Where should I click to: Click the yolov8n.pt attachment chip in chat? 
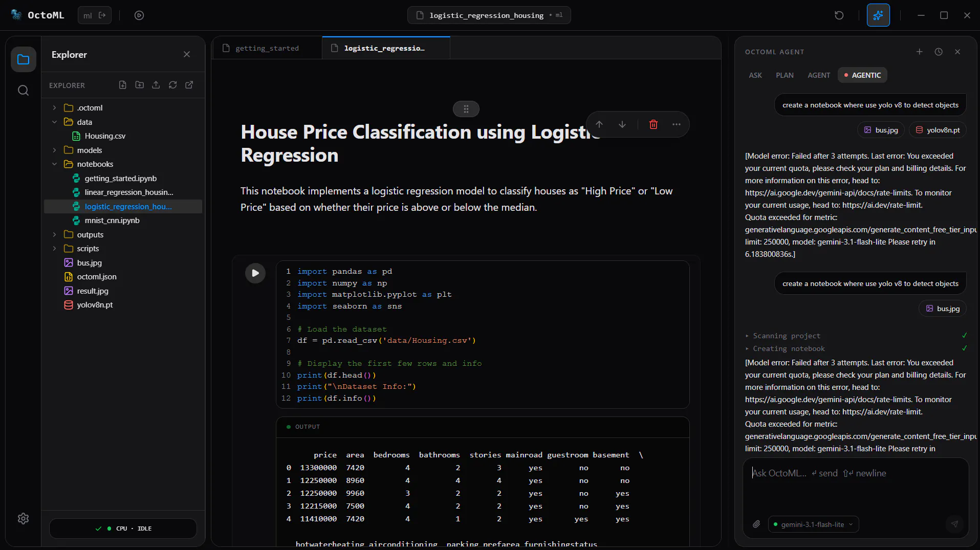[x=938, y=130]
